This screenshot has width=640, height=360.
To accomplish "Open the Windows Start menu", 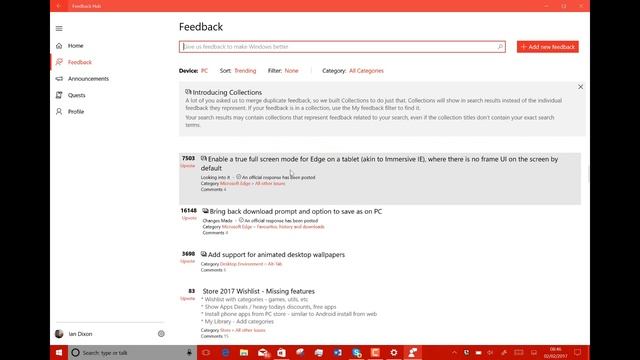I will coord(59,353).
